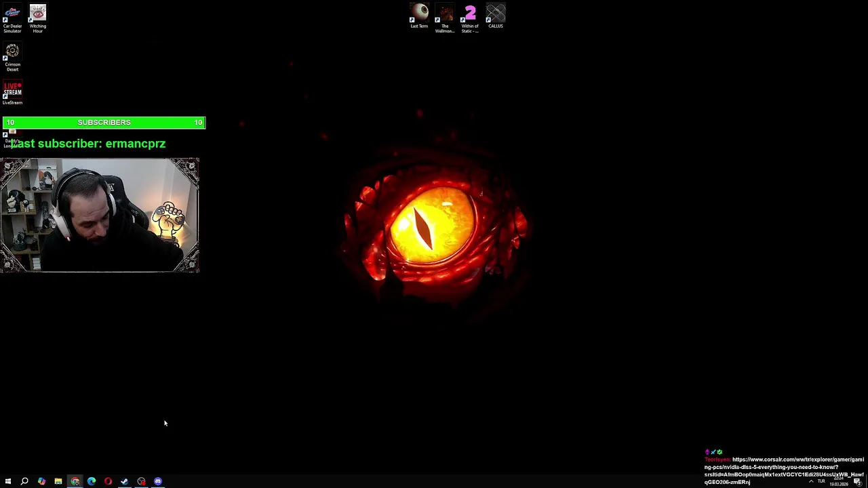Screen dimensions: 868x488
Task: Open taskbar Search
Action: [x=24, y=481]
